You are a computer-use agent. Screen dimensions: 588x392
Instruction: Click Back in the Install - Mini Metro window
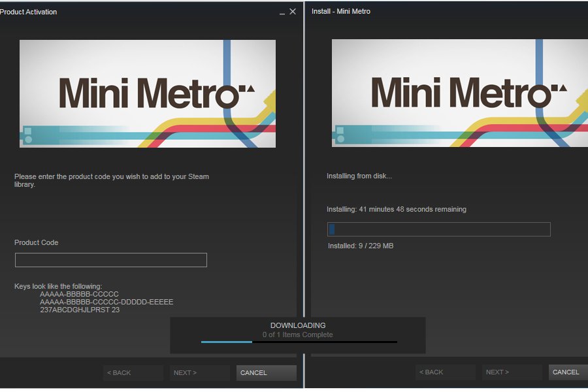(445, 372)
